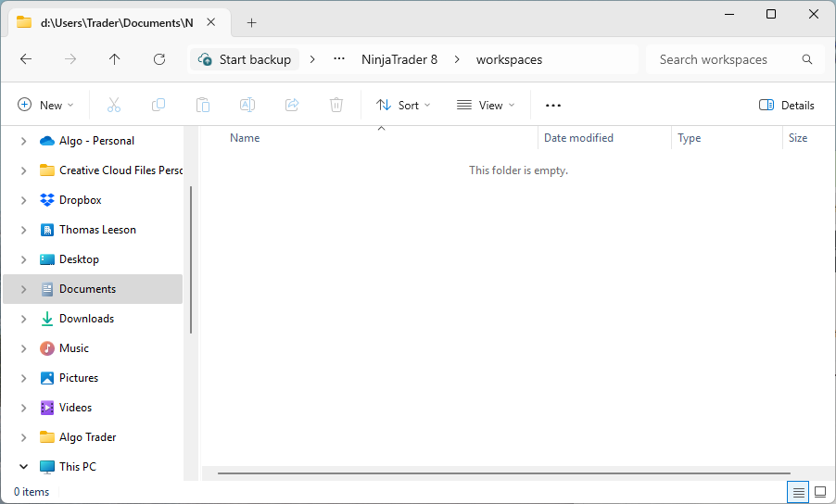
Task: Click the Rename icon
Action: (247, 105)
